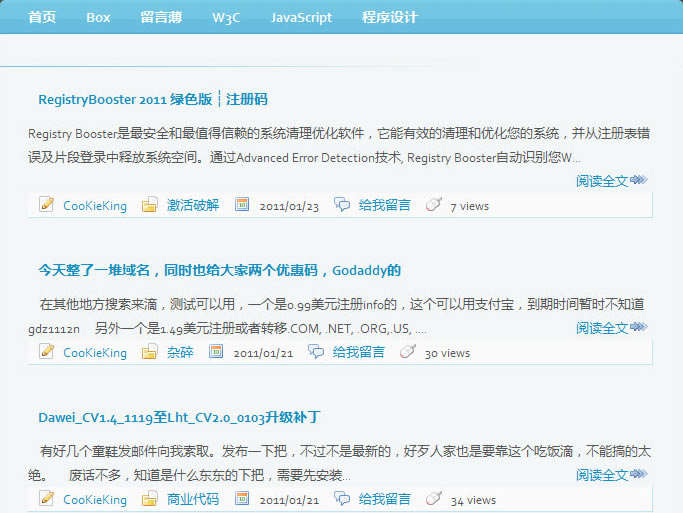Click the speech bubble icon in the Godaddy post

[316, 352]
